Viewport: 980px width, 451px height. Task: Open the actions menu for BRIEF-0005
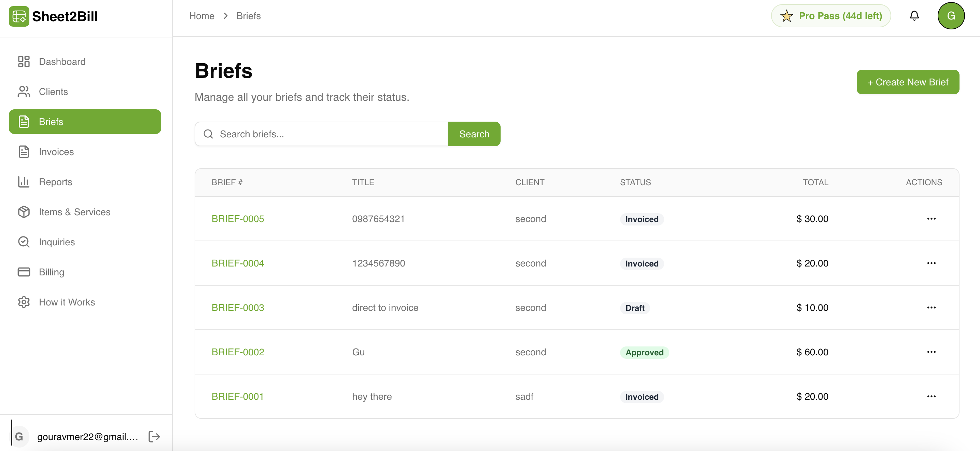coord(931,218)
